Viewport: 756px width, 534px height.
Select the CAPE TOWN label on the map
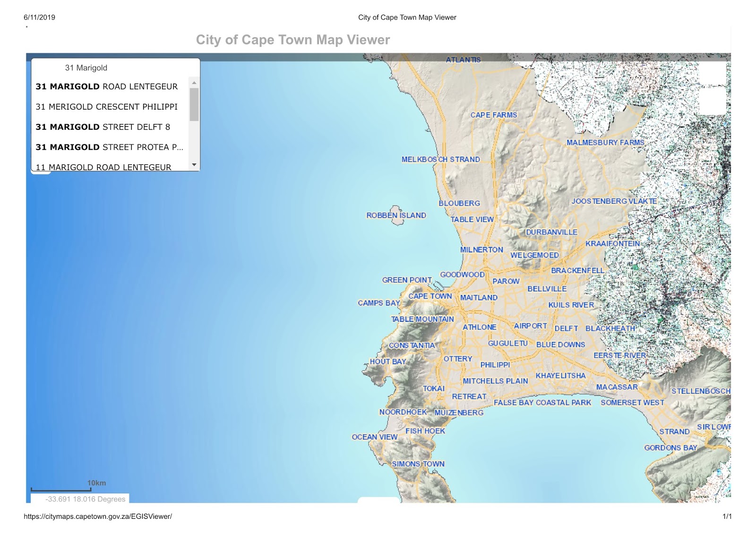tap(430, 296)
